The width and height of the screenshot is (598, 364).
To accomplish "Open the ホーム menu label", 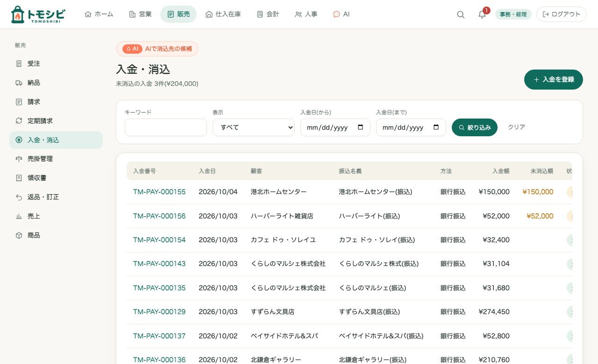I will [x=104, y=14].
